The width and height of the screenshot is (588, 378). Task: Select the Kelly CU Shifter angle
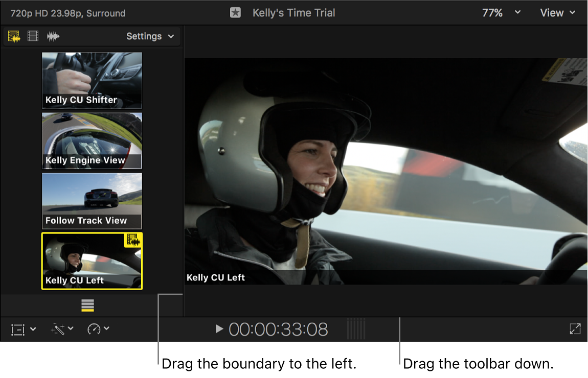point(92,80)
